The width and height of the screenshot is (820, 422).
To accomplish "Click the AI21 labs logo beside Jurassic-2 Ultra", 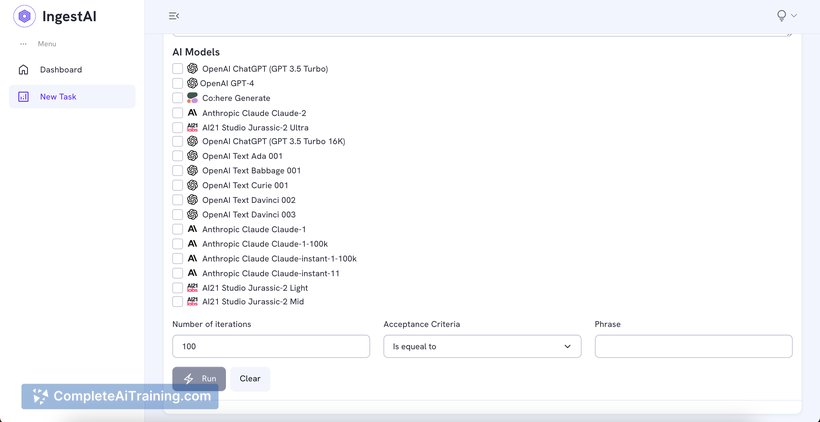I will pyautogui.click(x=192, y=128).
